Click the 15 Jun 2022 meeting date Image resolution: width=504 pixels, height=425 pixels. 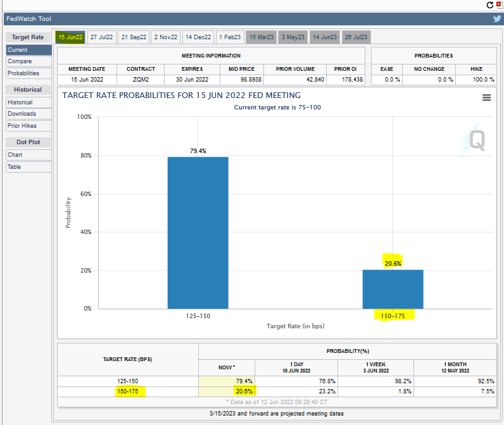87,80
